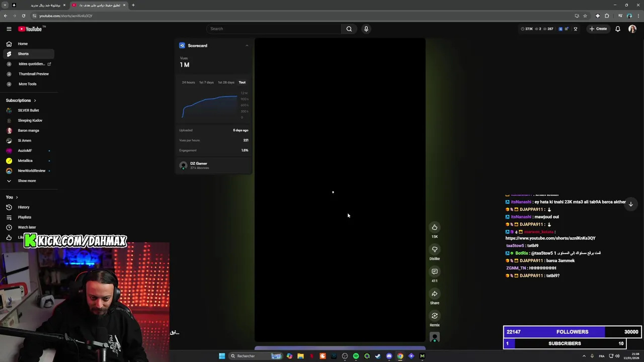
Task: Open File Explorer from the taskbar
Action: coord(300,356)
